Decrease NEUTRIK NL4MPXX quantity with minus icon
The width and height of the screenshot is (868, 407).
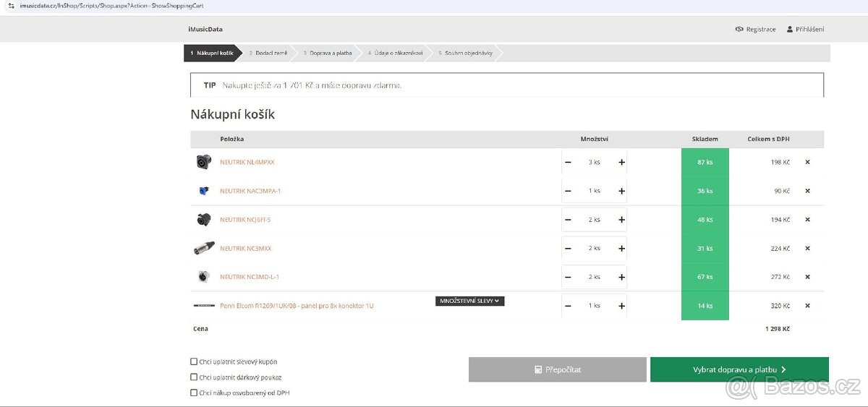pos(568,162)
